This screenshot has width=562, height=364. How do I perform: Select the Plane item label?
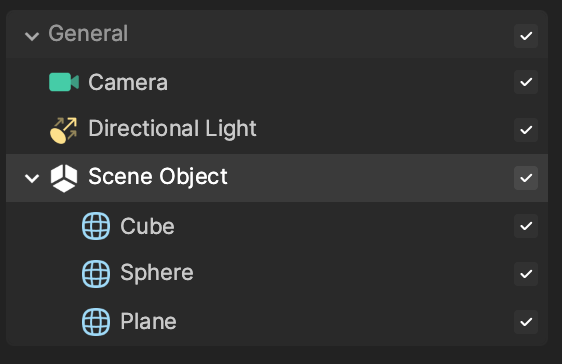point(148,321)
